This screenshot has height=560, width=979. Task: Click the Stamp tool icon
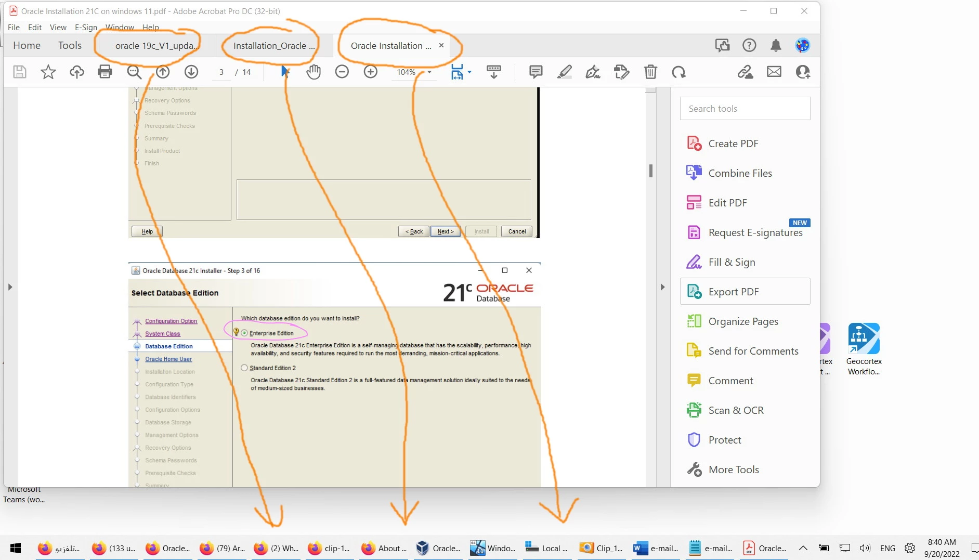coord(622,72)
